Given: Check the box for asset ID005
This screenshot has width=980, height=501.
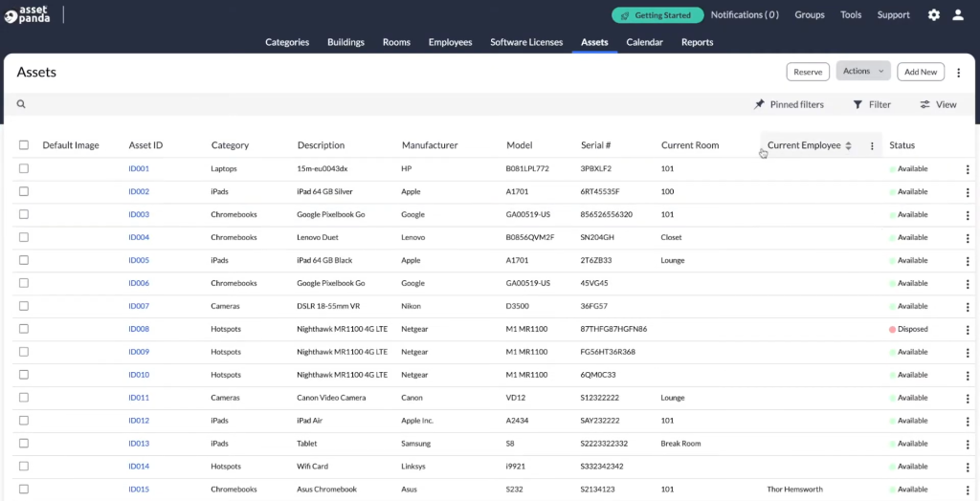Looking at the screenshot, I should pyautogui.click(x=24, y=260).
